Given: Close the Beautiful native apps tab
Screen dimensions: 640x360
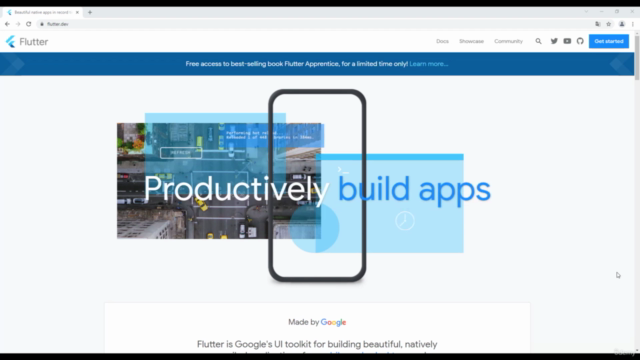Looking at the screenshot, I should pos(77,12).
